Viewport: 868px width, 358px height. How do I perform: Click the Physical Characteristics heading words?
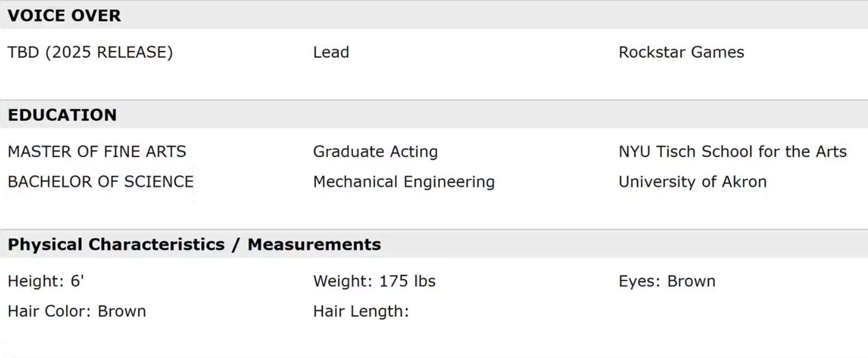(116, 244)
